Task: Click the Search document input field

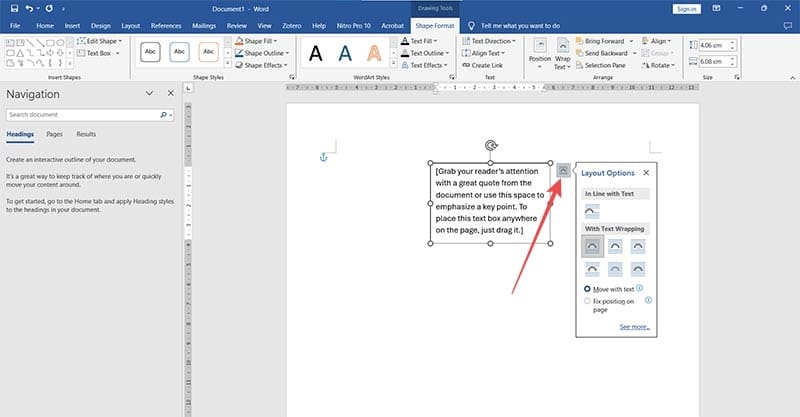Action: tap(80, 115)
